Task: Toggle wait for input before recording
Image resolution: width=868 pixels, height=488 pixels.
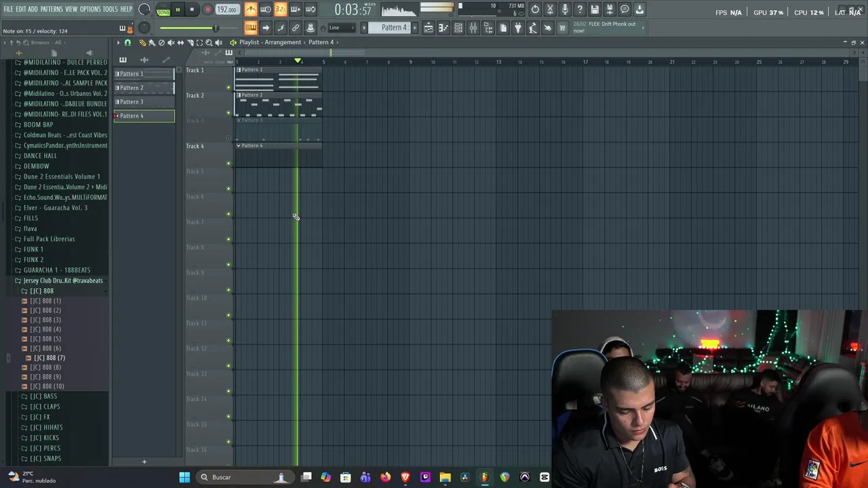Action: pyautogui.click(x=266, y=9)
